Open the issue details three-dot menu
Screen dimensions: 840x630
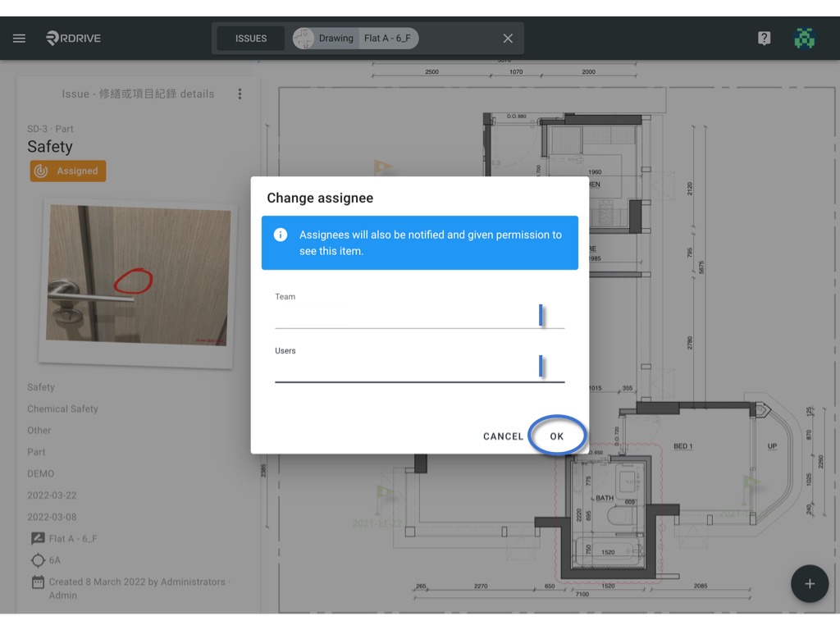click(240, 94)
